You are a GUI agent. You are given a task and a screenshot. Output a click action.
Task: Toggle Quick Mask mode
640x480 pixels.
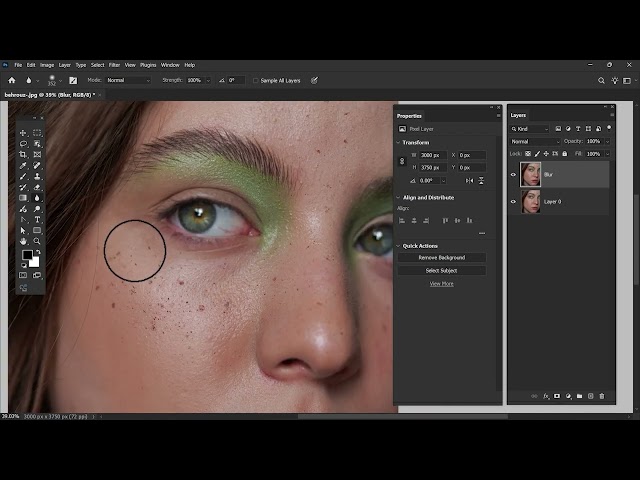[x=23, y=276]
